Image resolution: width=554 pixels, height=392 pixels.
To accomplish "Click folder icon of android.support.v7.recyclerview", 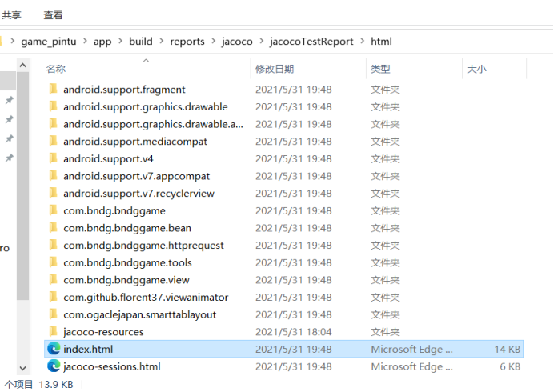I will [54, 193].
